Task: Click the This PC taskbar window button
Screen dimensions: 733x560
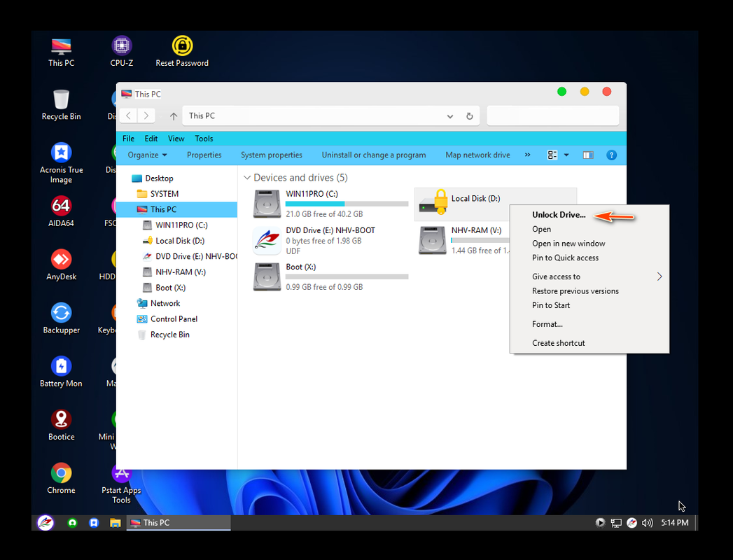Action: tap(179, 523)
